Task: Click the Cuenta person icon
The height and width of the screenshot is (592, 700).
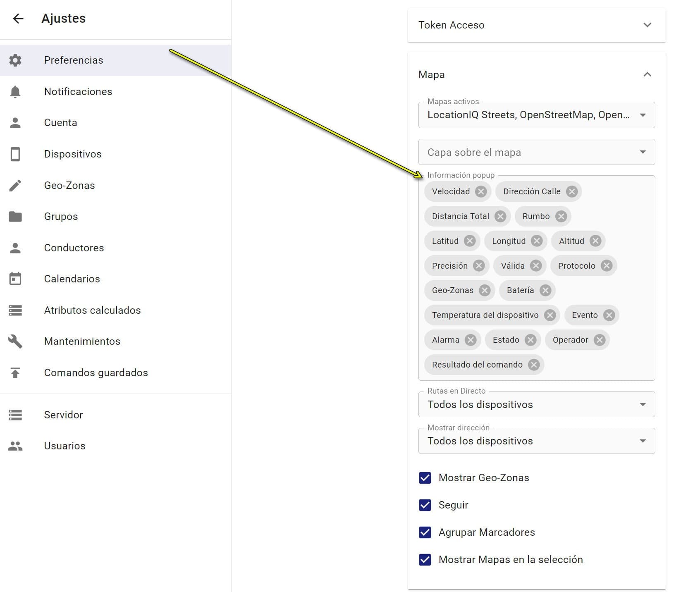Action: pos(15,123)
